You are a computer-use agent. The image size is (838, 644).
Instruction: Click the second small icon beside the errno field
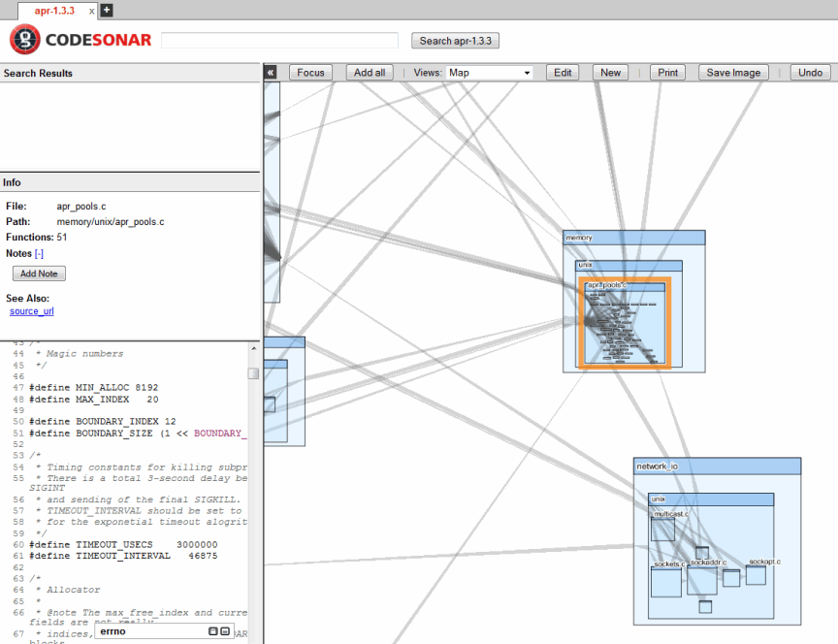click(225, 631)
